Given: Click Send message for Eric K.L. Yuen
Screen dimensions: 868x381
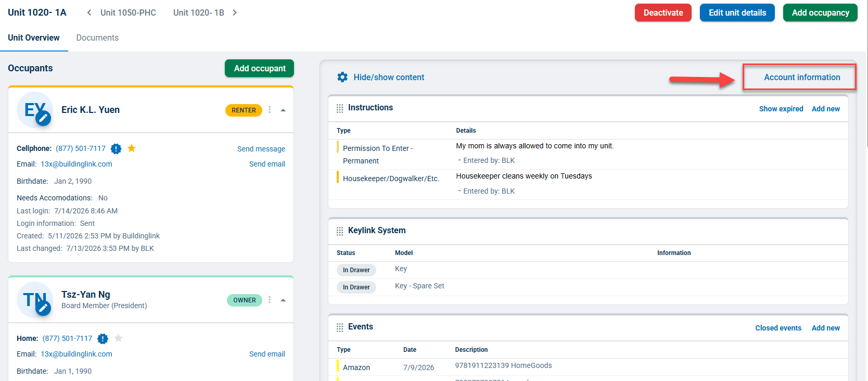Looking at the screenshot, I should (261, 149).
